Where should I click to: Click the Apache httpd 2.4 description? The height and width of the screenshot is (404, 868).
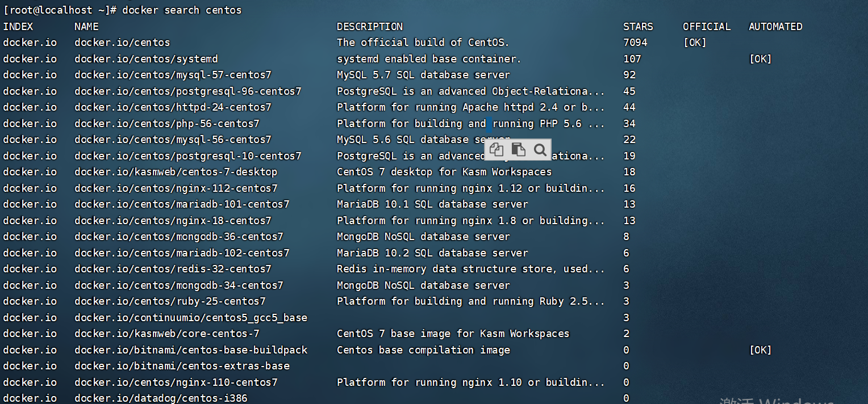point(471,107)
